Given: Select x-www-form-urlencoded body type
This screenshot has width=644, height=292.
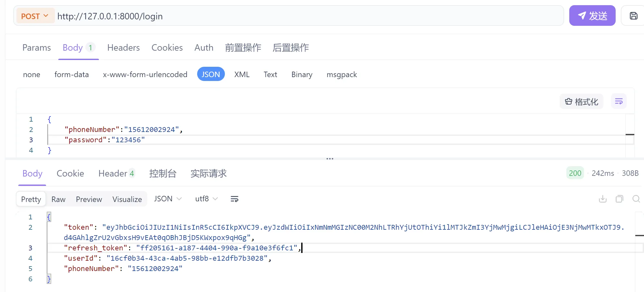Looking at the screenshot, I should [x=145, y=75].
